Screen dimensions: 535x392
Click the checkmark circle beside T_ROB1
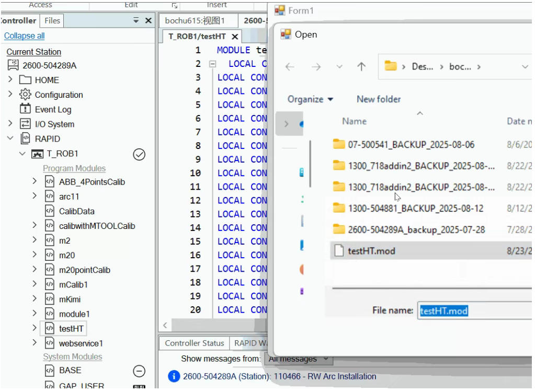(139, 154)
